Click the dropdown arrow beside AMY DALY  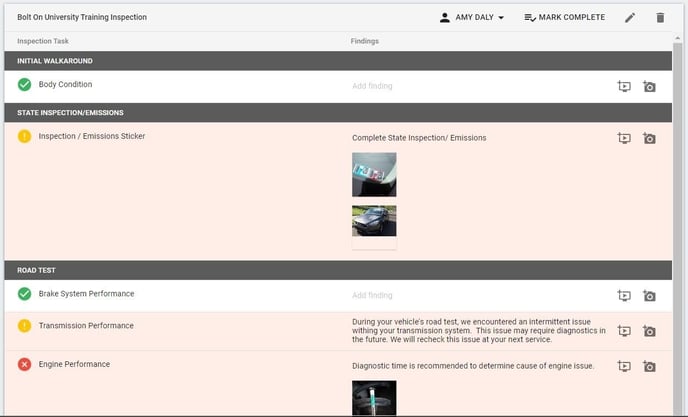click(501, 18)
